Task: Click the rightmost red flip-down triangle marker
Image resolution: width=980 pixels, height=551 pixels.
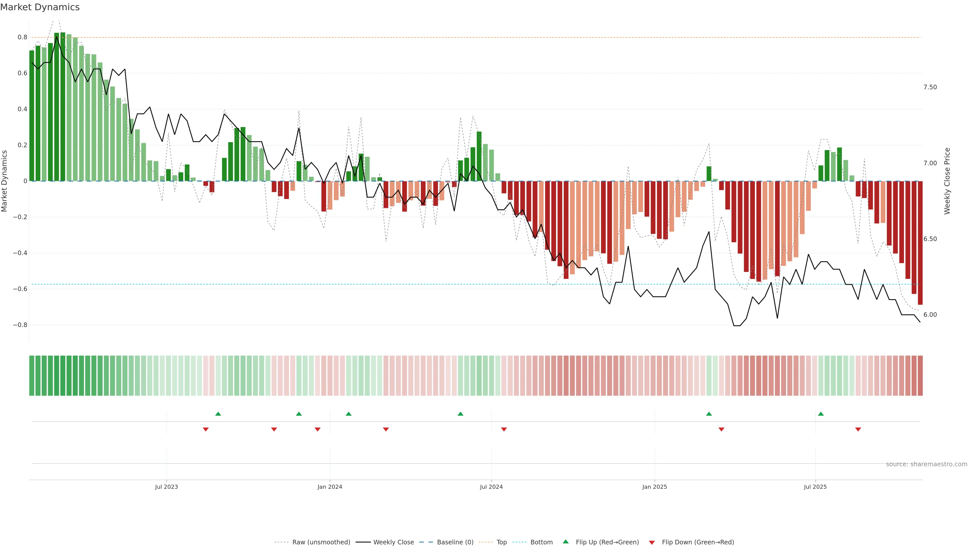Action: [858, 429]
